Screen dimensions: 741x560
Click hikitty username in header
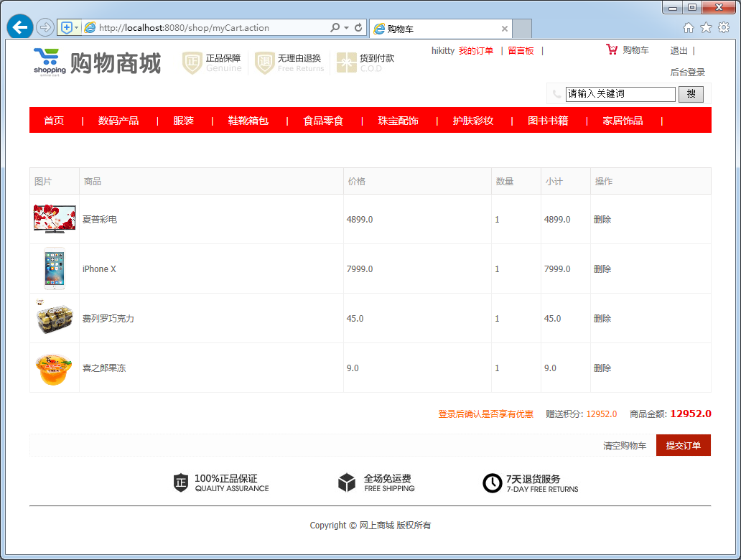pyautogui.click(x=443, y=50)
